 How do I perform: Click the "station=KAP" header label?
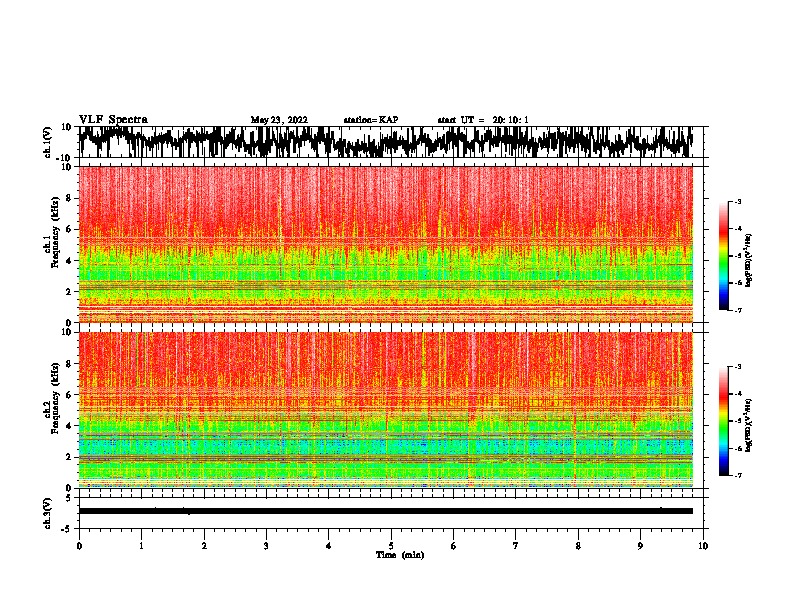coord(371,120)
